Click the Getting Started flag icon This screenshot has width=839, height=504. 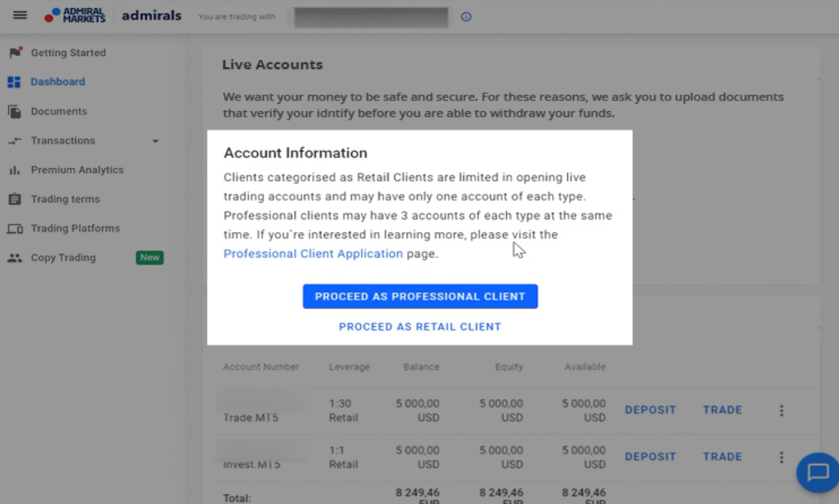[15, 53]
